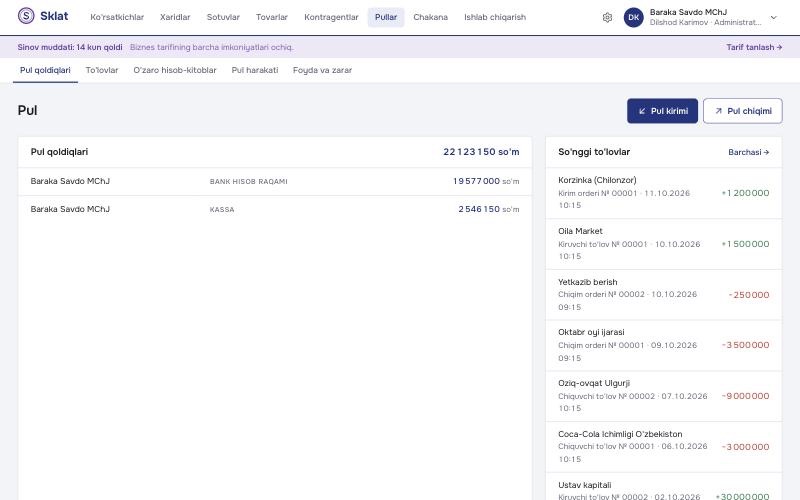This screenshot has width=800, height=500.
Task: Click the Pul chiqimi button
Action: 742,111
